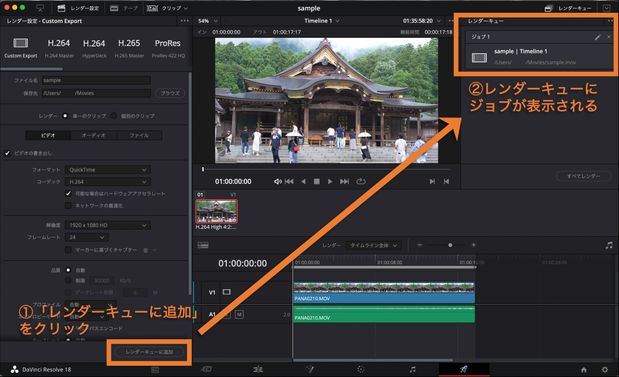Open the render range dropdown above the timeline
619x377 pixels.
(373, 245)
